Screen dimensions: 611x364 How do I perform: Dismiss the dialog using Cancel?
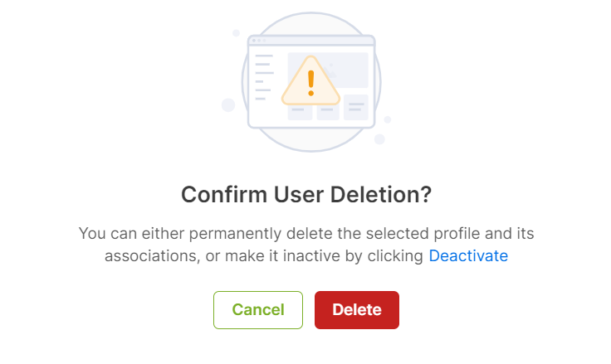258,310
